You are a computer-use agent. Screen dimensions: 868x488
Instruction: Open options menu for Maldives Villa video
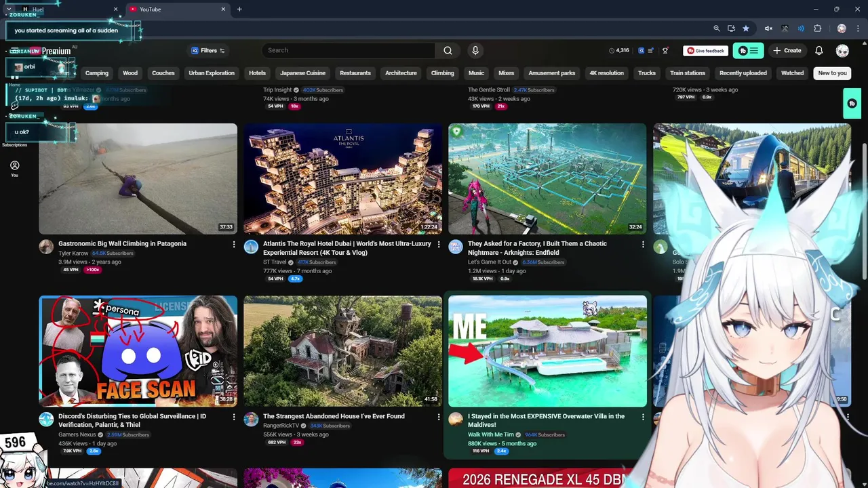click(x=643, y=417)
